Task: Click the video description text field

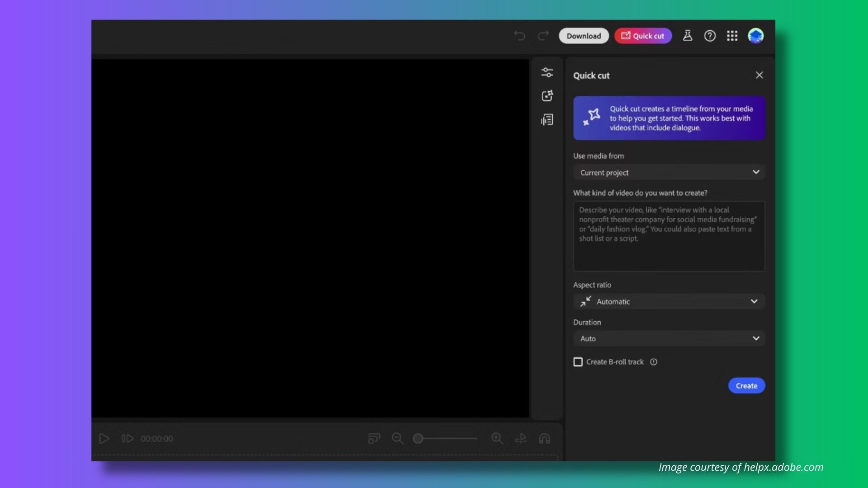Action: (x=669, y=236)
